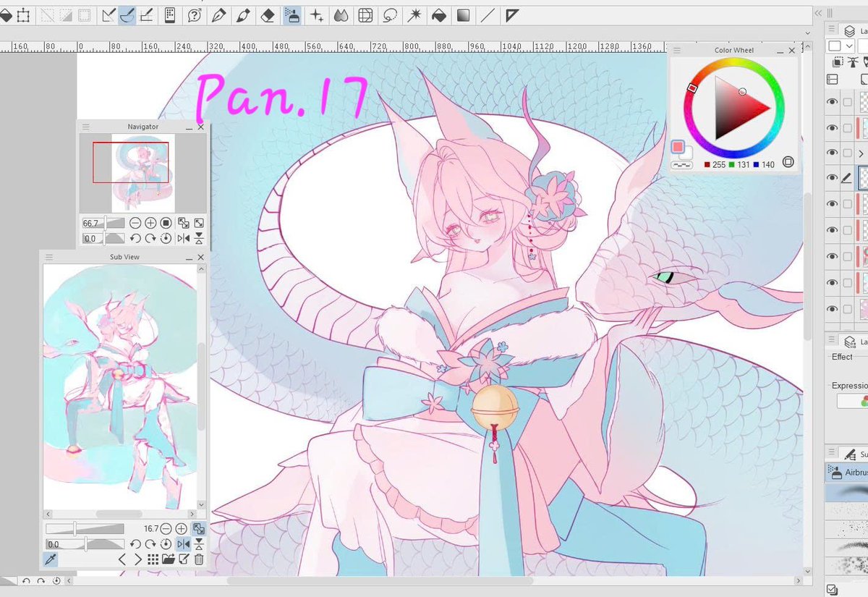This screenshot has width=868, height=597.
Task: Select the highlighted Airbrush tool
Action: point(292,15)
